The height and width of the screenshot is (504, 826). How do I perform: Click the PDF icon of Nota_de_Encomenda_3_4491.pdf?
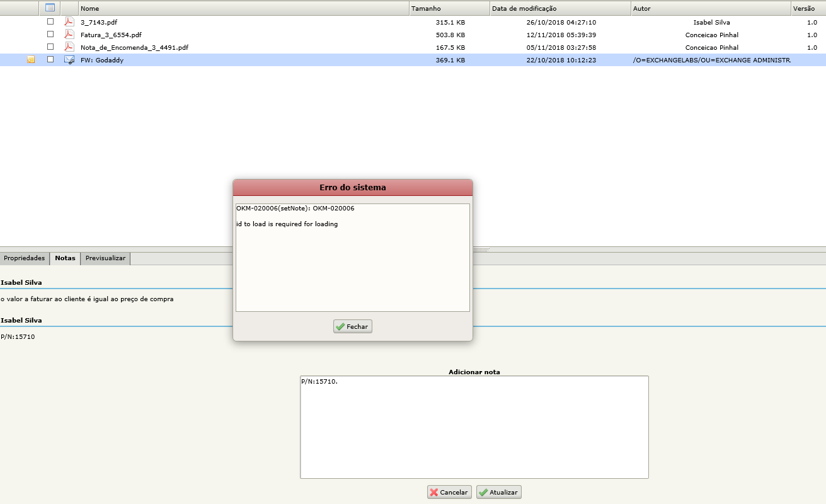pyautogui.click(x=69, y=47)
